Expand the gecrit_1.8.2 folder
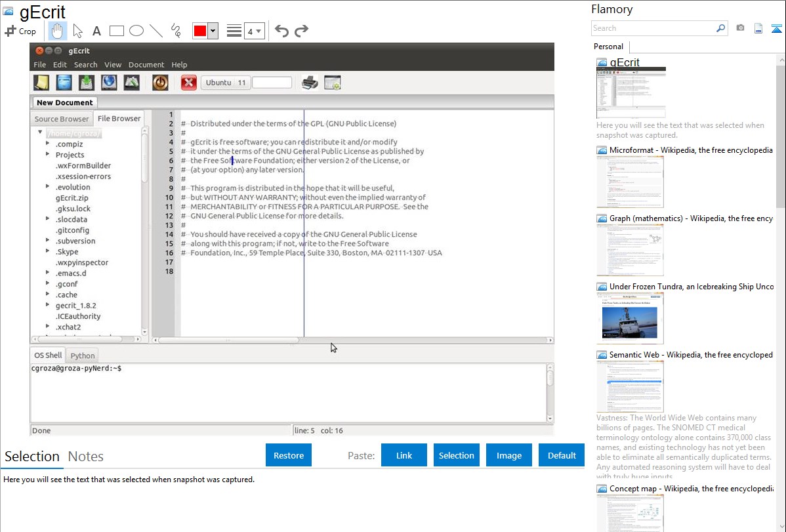786x532 pixels. (x=48, y=304)
